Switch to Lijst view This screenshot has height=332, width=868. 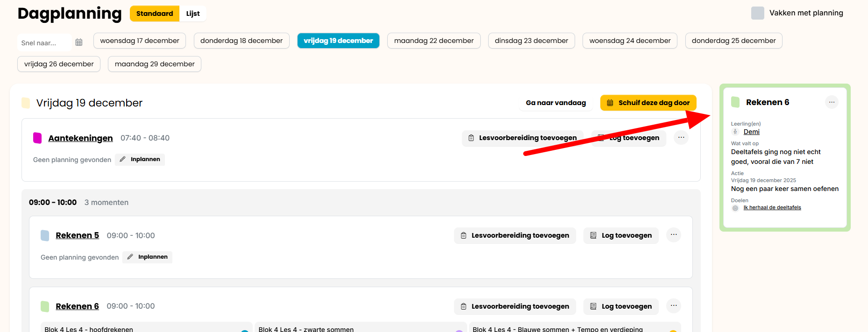192,14
